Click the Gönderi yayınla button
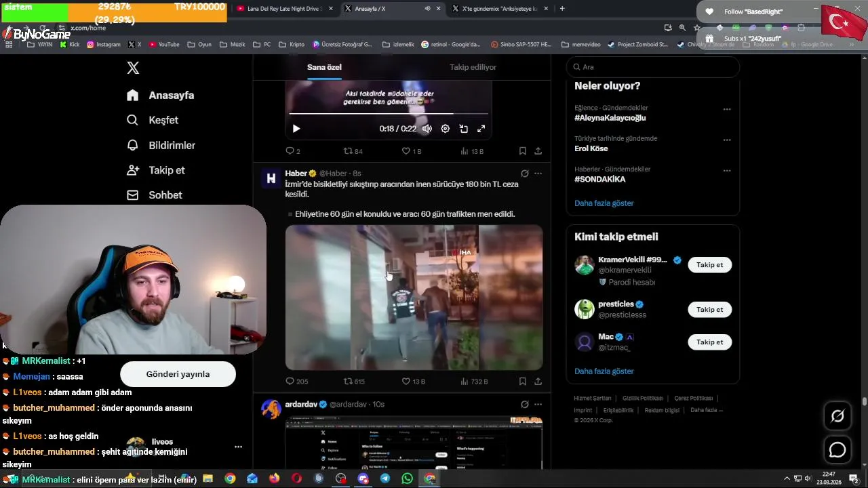 click(178, 374)
